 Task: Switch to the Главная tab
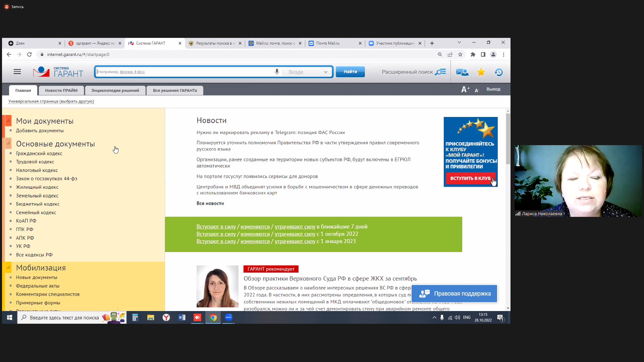click(23, 90)
